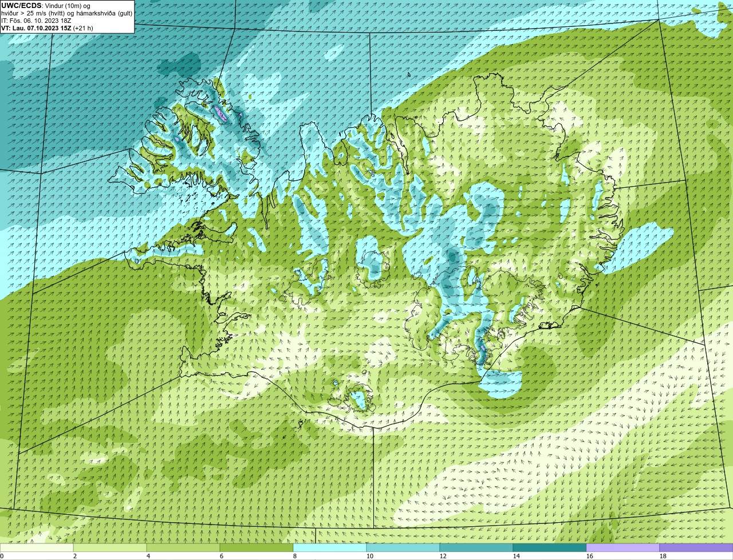
Task: Click the "IT: Fös. 06. 10. 2023 18Z" line
Action: tap(36, 21)
